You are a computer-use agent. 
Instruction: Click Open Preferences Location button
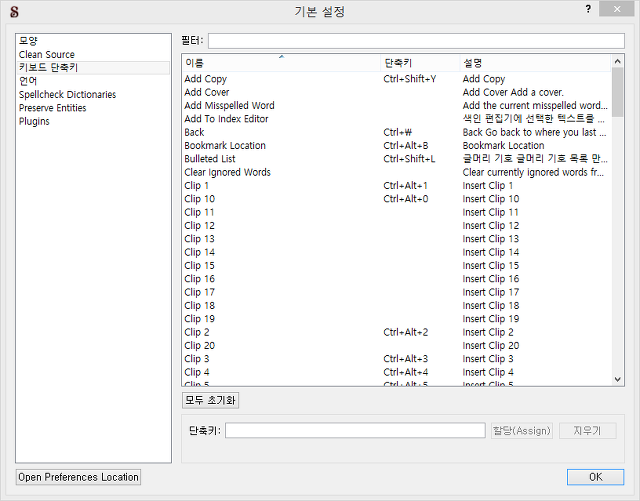coord(78,477)
